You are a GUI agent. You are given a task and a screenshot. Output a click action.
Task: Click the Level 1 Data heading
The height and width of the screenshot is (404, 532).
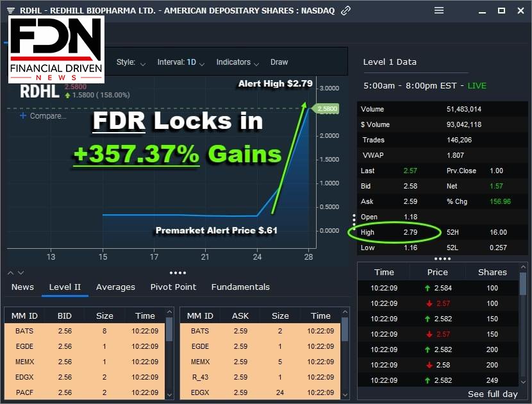pos(390,62)
